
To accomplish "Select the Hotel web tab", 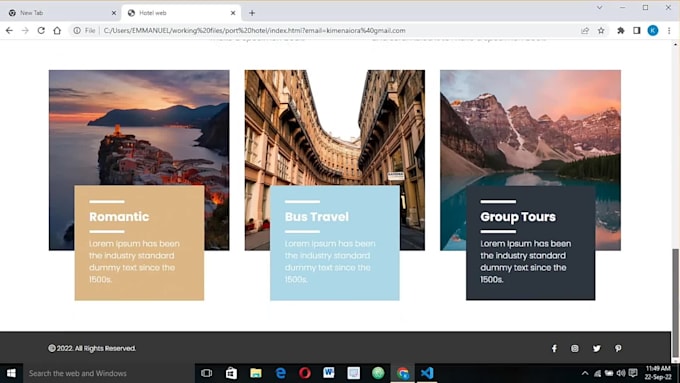I will 181,13.
